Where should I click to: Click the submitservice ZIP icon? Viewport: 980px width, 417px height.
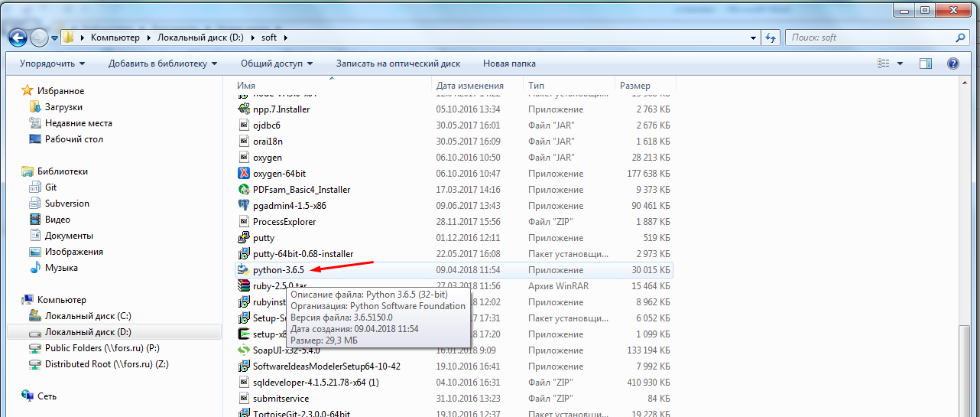[x=244, y=399]
